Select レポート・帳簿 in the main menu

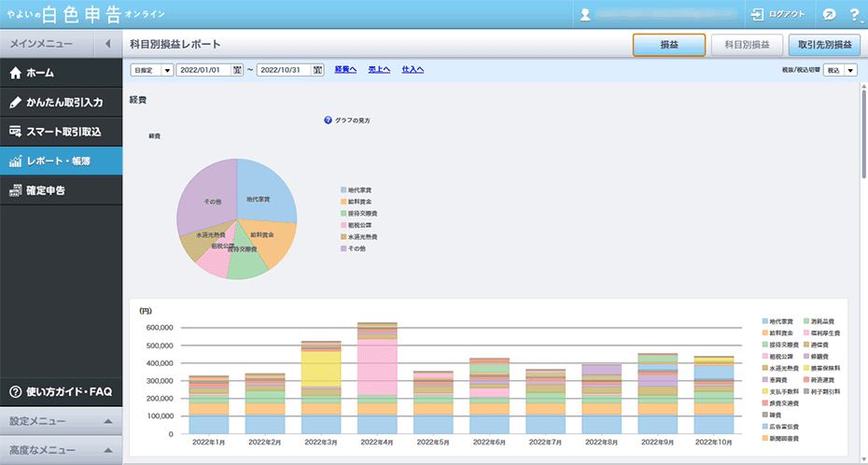[61, 162]
